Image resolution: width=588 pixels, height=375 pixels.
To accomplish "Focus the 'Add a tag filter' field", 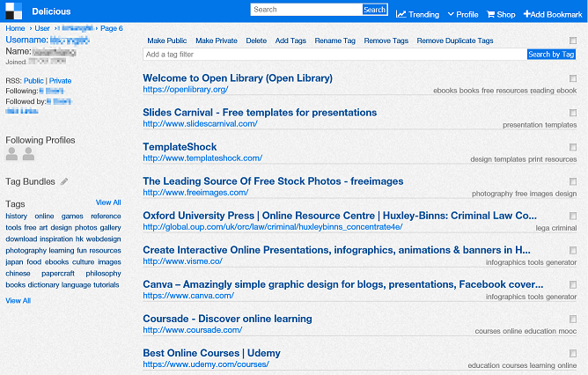I will (x=334, y=55).
